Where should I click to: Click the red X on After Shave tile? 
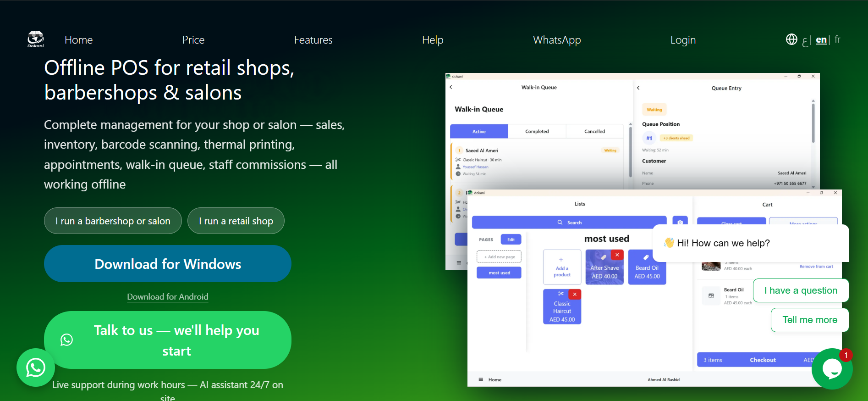(x=617, y=255)
